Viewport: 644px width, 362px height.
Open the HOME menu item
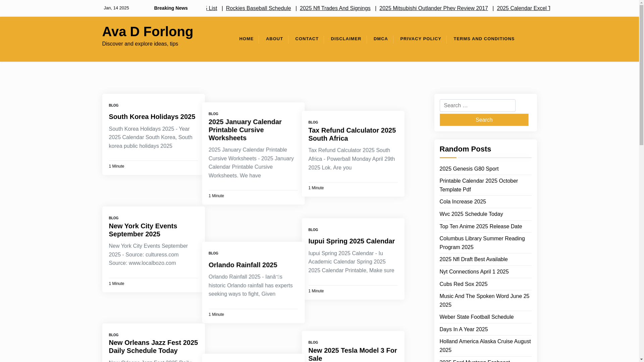(x=246, y=39)
